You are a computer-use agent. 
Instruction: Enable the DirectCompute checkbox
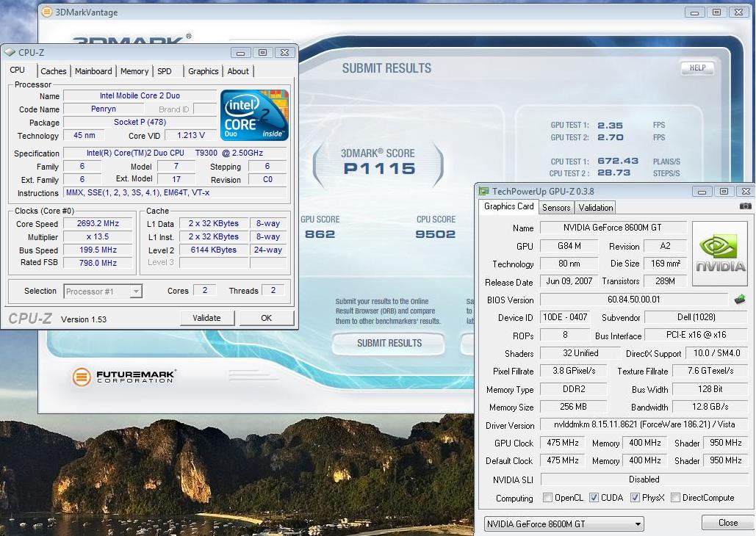coord(675,497)
